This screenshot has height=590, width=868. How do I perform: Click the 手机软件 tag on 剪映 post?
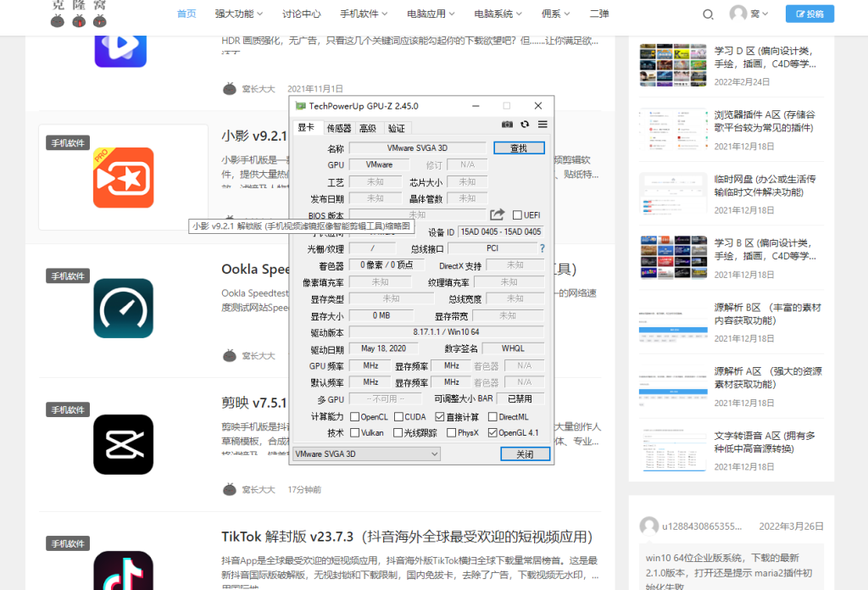pyautogui.click(x=68, y=409)
